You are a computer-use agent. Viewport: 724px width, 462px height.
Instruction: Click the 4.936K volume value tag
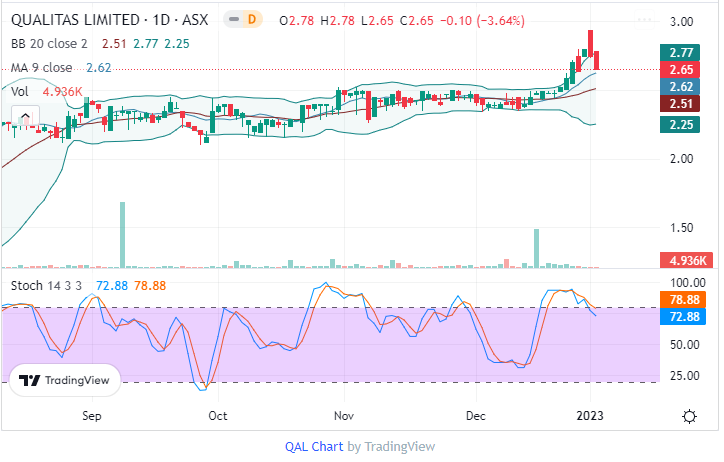(682, 261)
